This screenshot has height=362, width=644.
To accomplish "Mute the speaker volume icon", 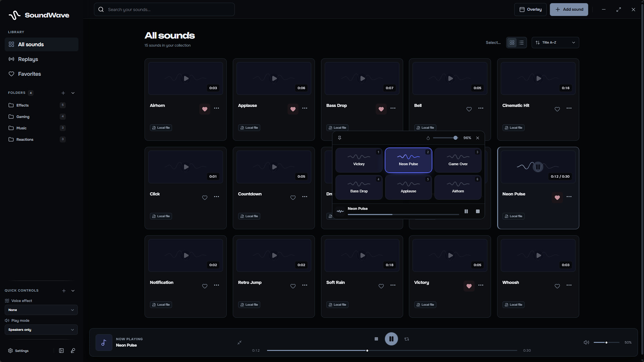I will 586,342.
